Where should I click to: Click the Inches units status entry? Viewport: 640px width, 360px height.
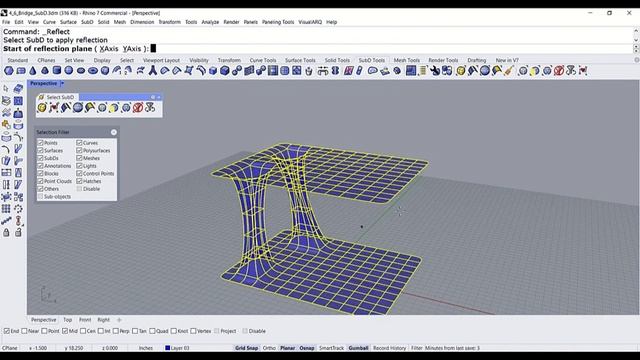[x=145, y=348]
